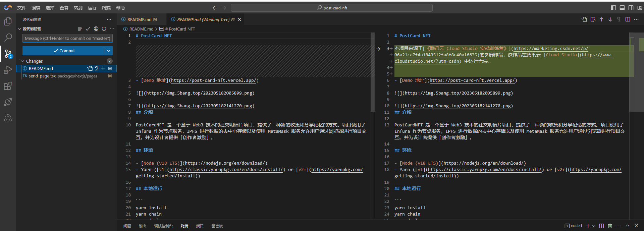Focus the commit message input field

tap(67, 38)
